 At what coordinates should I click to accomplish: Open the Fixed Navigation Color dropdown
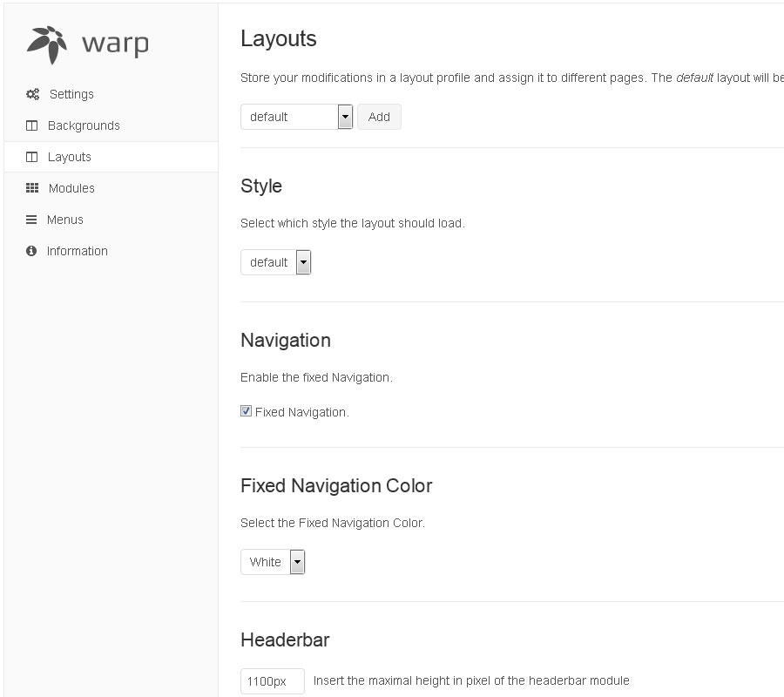[x=273, y=562]
